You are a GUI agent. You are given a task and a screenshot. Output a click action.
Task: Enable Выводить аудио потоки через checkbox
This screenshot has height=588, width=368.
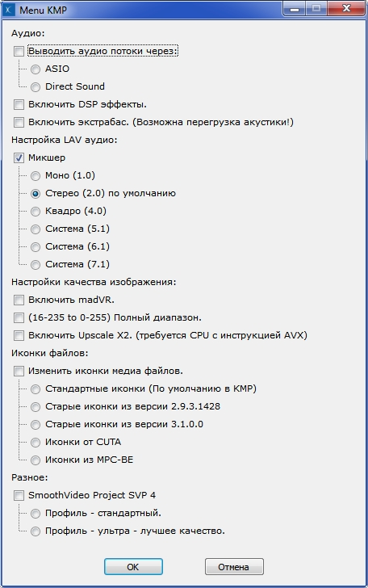pyautogui.click(x=19, y=51)
